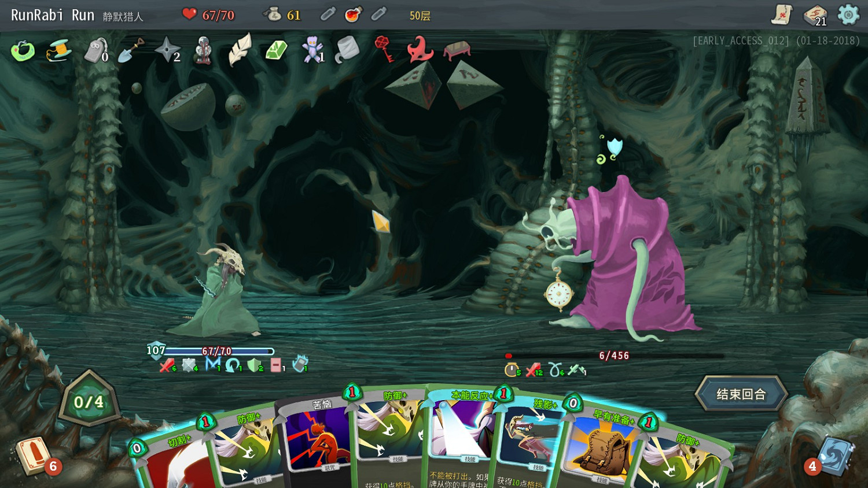Inspect the shovel relic
Viewport: 868px width, 488px height.
(131, 50)
